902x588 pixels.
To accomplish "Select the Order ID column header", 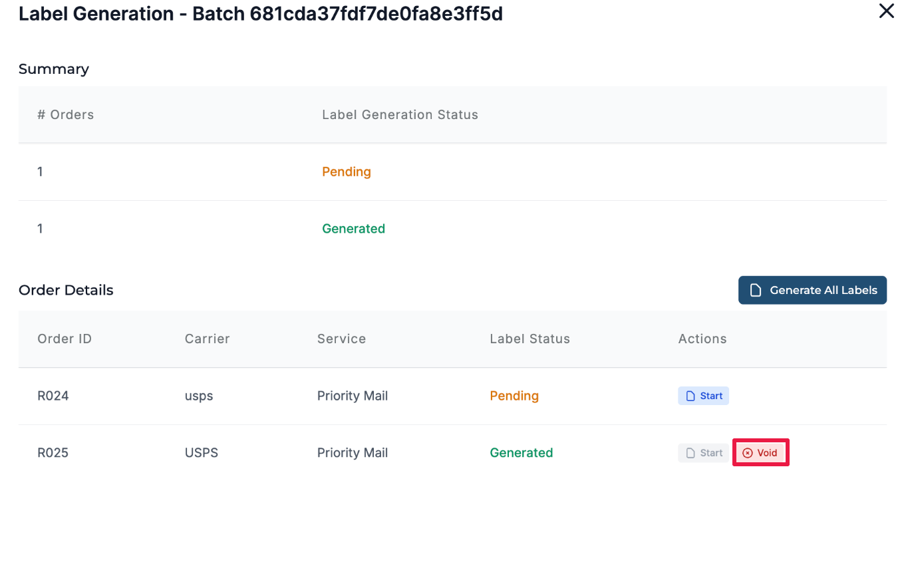I will coord(65,339).
